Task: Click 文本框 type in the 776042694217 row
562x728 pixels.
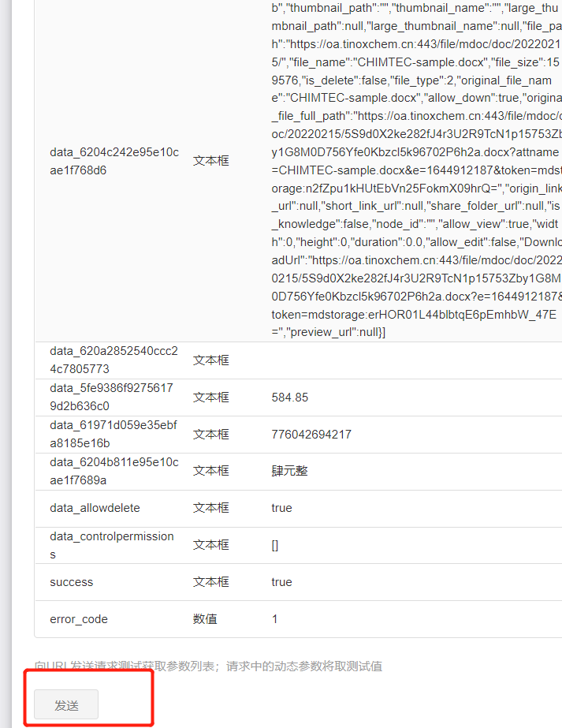Action: point(211,435)
